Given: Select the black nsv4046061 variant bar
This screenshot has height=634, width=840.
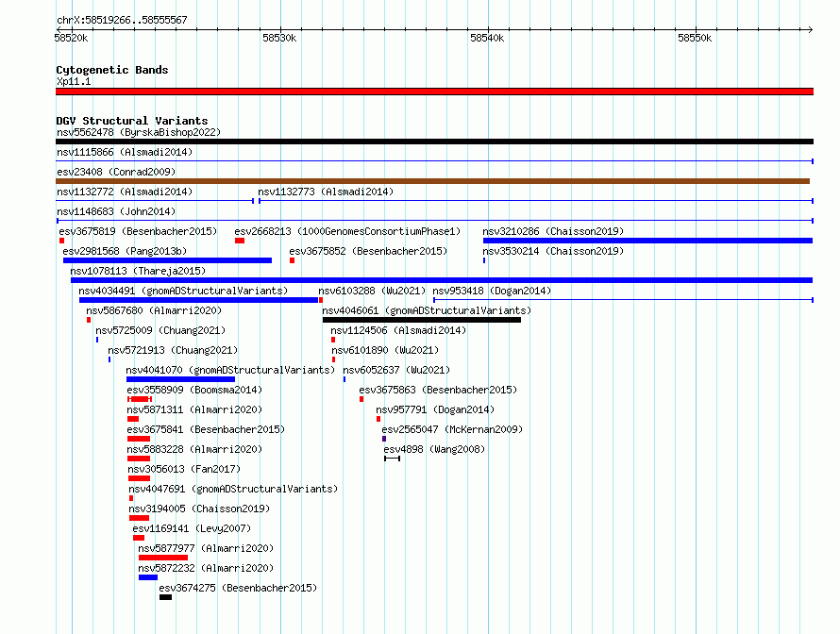Looking at the screenshot, I should click(x=422, y=320).
